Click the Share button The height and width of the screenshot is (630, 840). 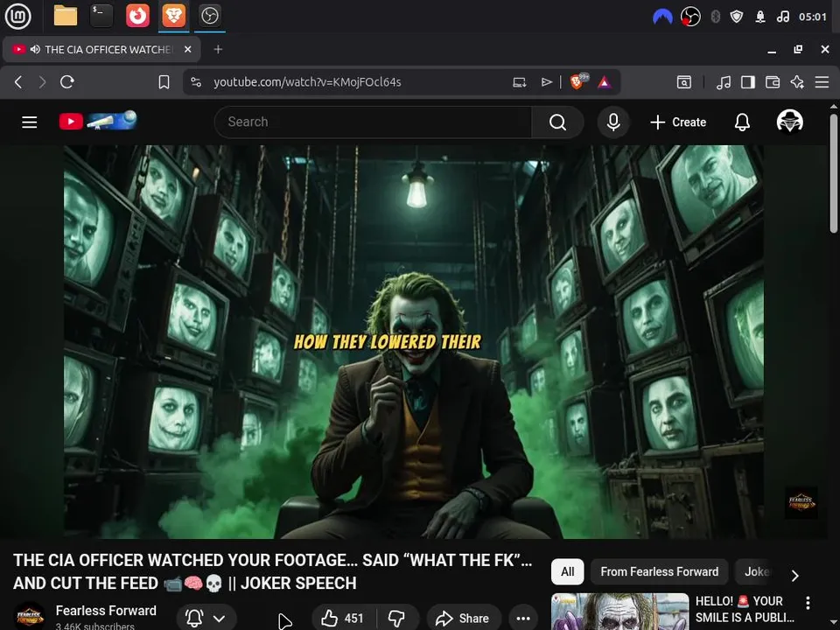coord(464,619)
